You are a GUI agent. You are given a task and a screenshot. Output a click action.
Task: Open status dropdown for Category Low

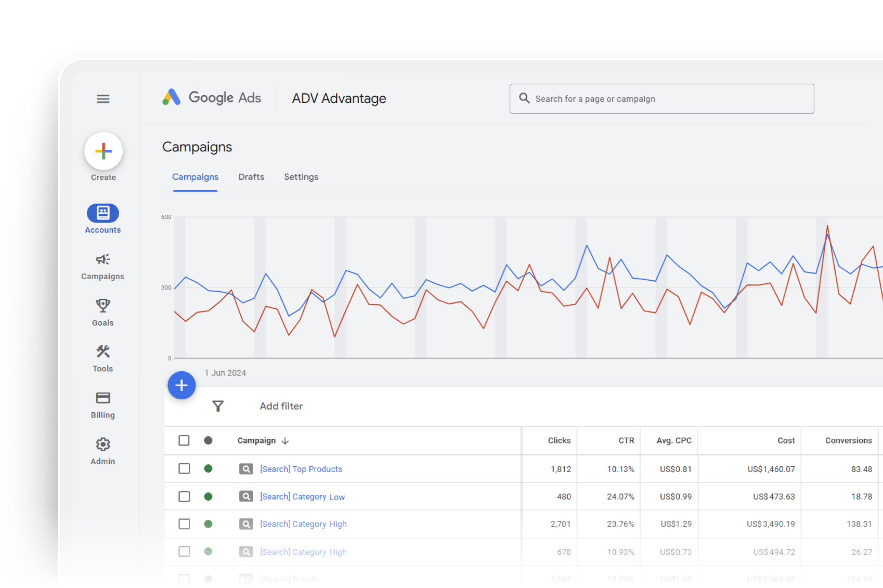(x=208, y=496)
